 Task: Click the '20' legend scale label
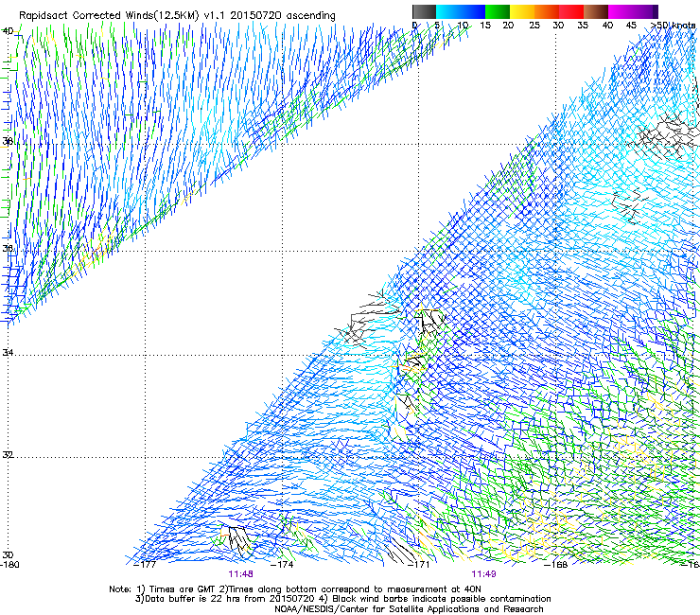click(508, 26)
